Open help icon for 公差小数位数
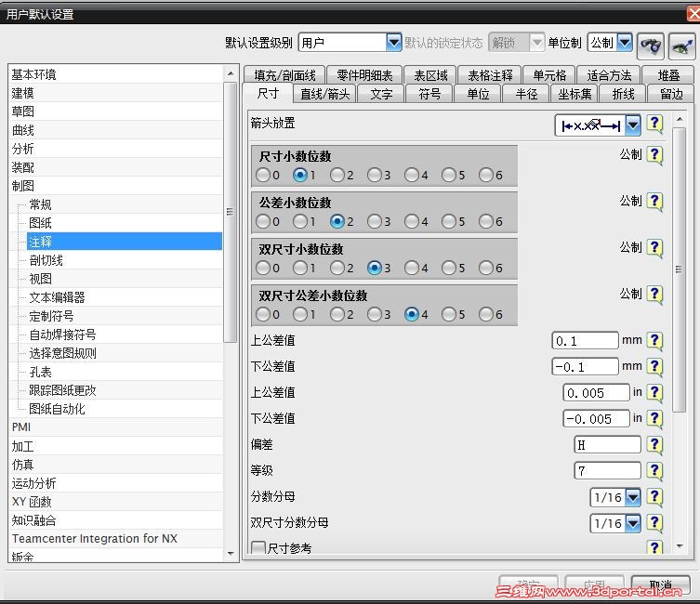The width and height of the screenshot is (700, 604). click(x=654, y=202)
